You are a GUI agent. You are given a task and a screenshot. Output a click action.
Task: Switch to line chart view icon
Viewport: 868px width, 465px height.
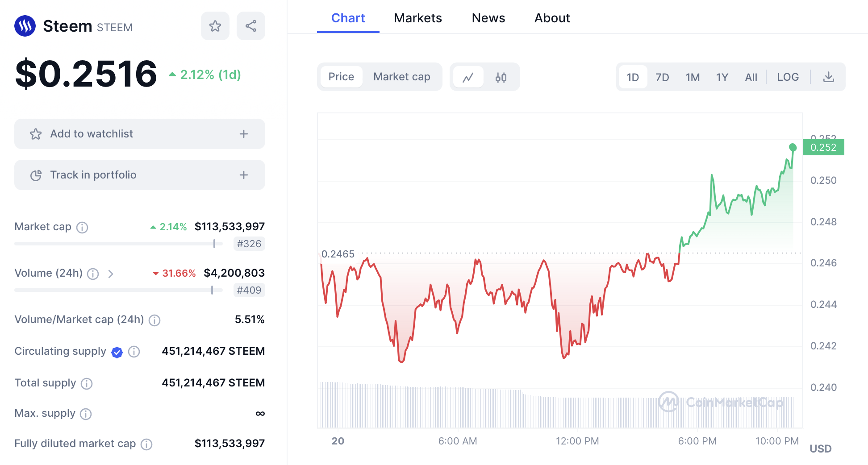[x=467, y=77]
